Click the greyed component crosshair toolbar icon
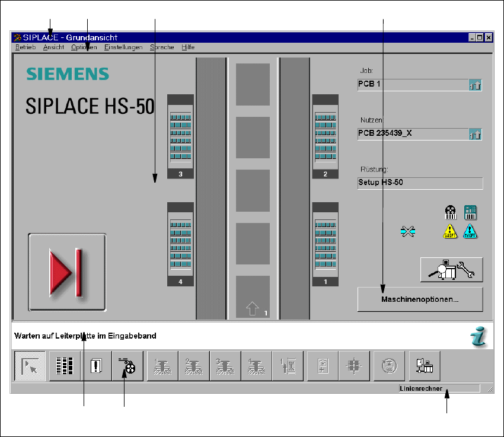The image size is (504, 437). [354, 366]
